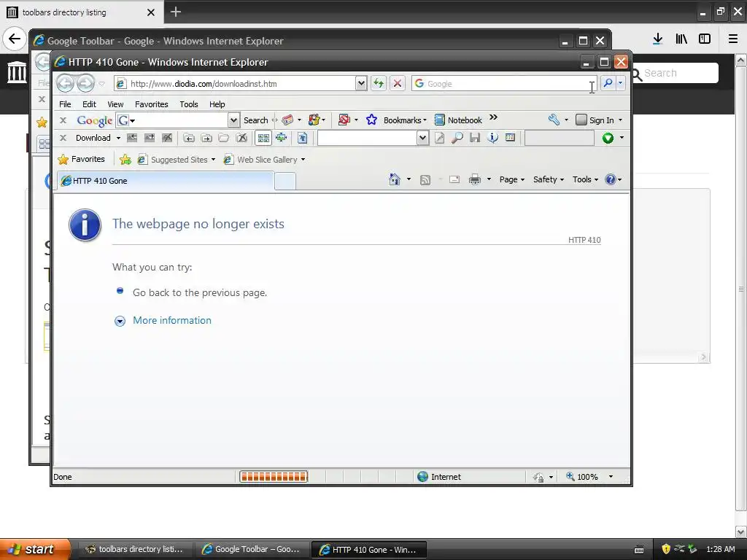The width and height of the screenshot is (747, 560).
Task: Open the Safety menu dropdown
Action: [x=549, y=179]
